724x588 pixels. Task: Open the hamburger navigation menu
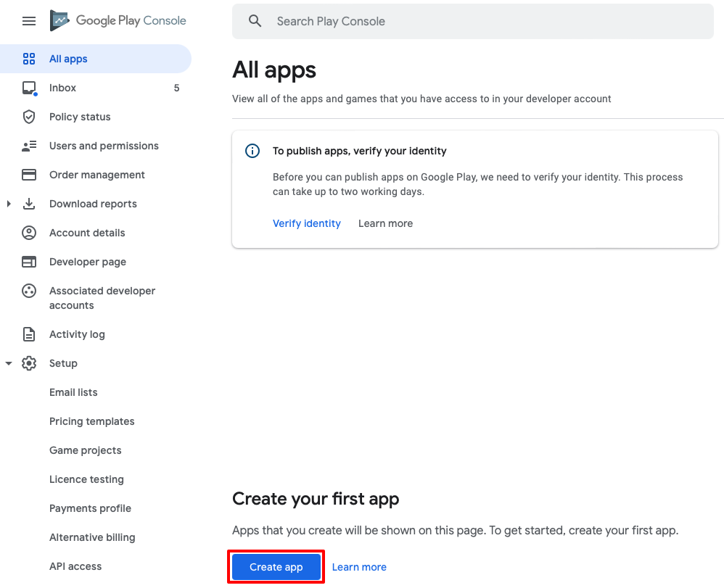pos(29,21)
